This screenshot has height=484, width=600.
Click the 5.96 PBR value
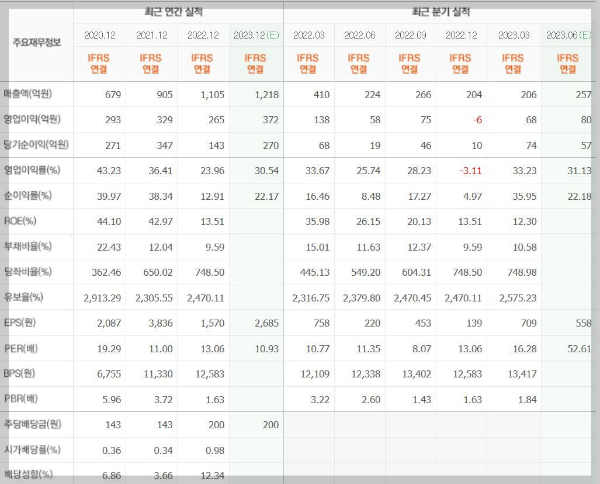(111, 399)
